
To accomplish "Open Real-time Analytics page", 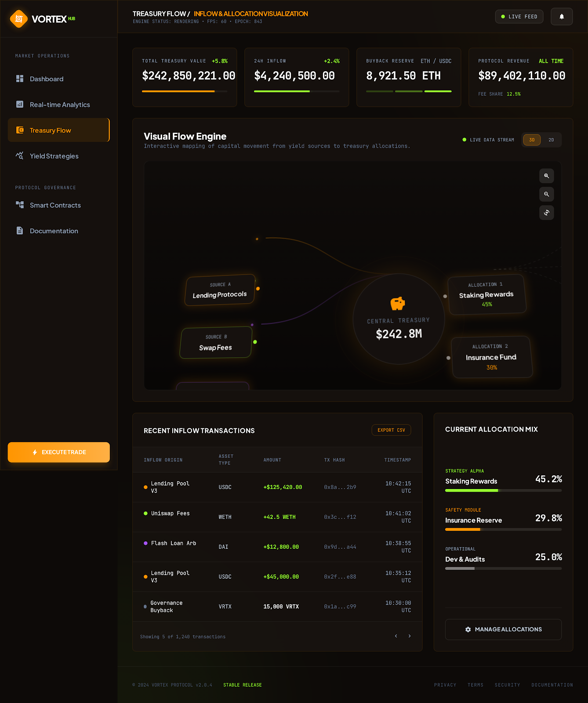I will click(58, 105).
